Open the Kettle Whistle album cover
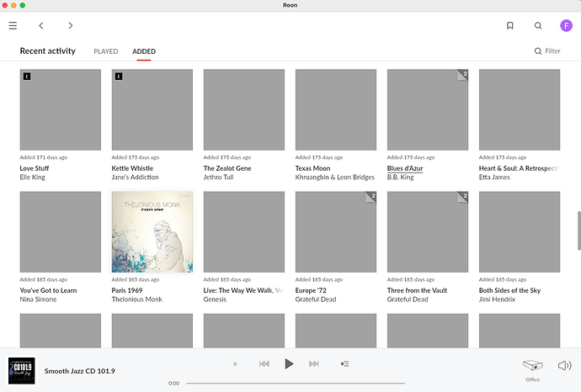This screenshot has width=581, height=392. pyautogui.click(x=152, y=109)
